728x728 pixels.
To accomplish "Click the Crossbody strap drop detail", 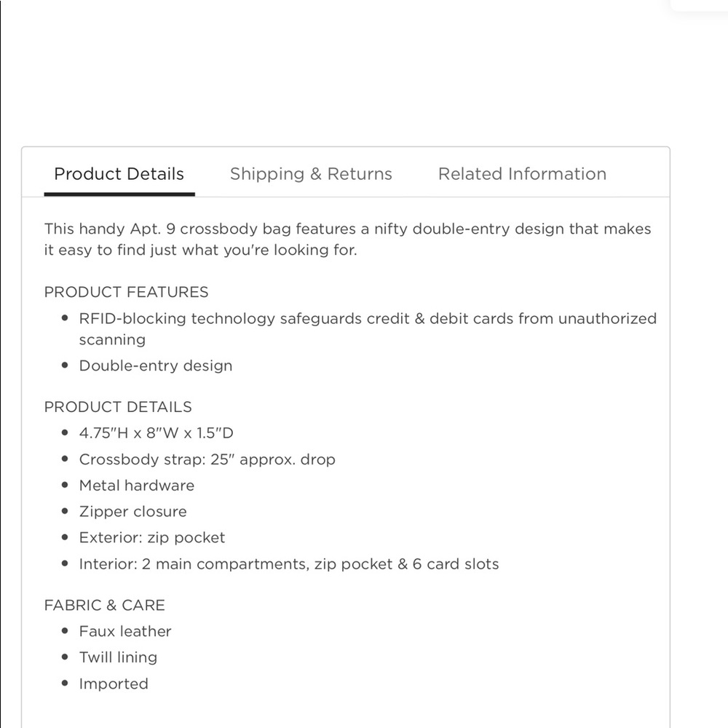I will (x=207, y=459).
